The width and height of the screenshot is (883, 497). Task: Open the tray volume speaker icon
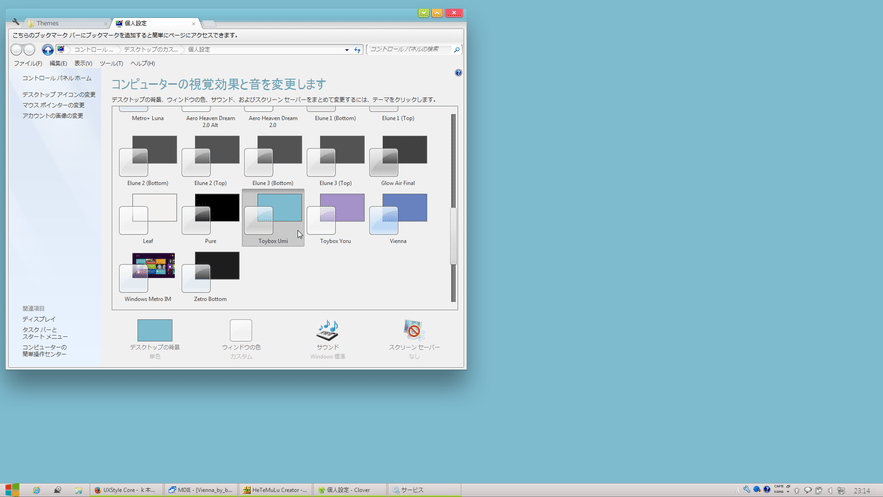click(x=830, y=490)
